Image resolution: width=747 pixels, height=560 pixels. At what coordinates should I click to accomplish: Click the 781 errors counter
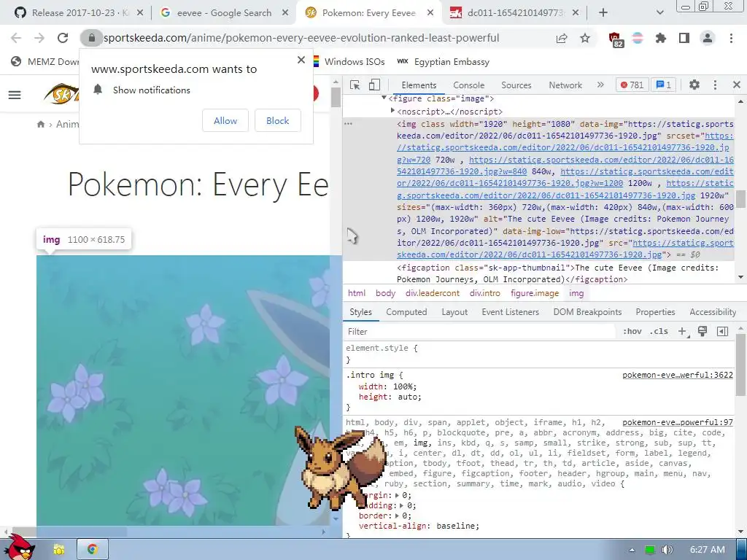(x=632, y=85)
